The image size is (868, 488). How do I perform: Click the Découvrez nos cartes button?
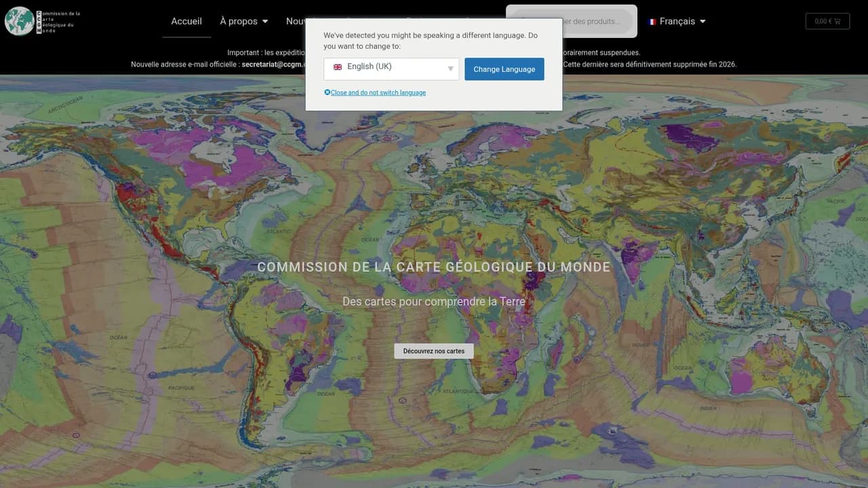(x=434, y=351)
